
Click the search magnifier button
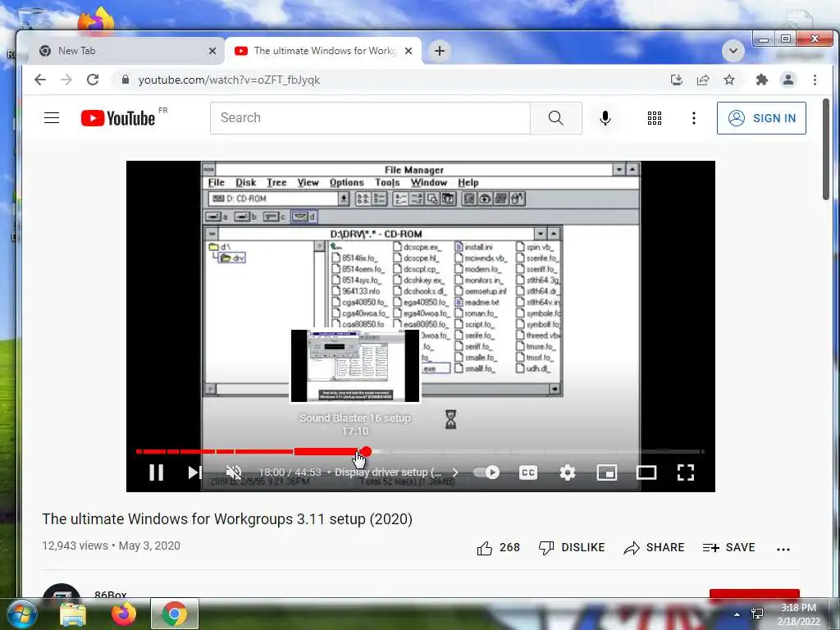555,118
